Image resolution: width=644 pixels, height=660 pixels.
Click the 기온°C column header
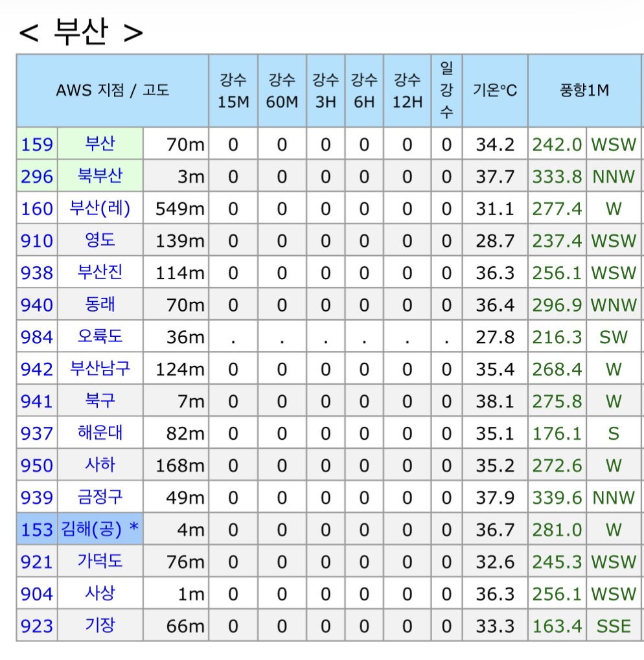coord(495,91)
